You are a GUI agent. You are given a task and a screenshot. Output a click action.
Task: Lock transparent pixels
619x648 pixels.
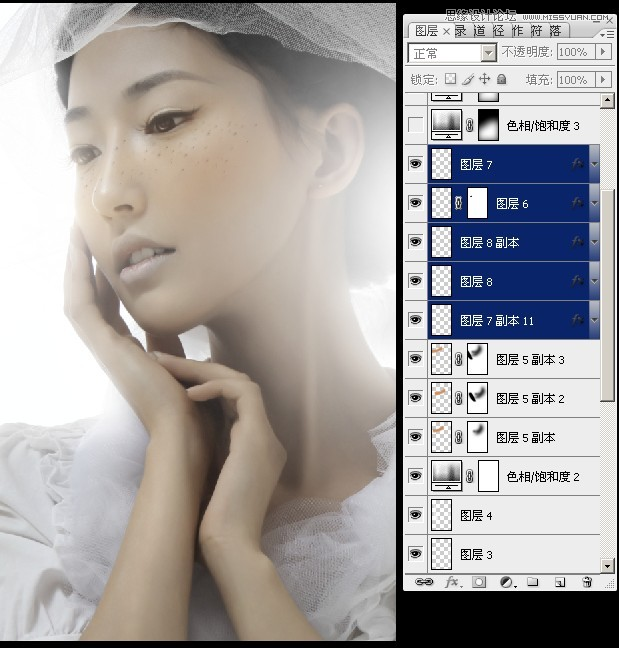(x=450, y=79)
